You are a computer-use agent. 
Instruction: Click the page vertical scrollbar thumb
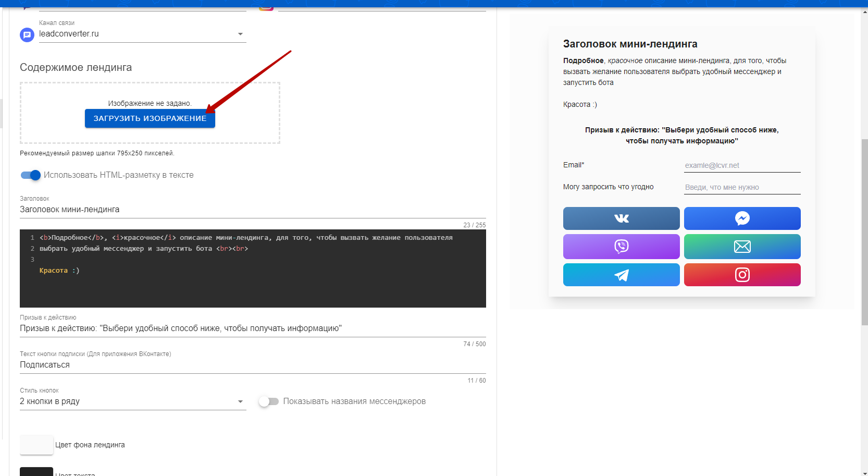point(864,233)
